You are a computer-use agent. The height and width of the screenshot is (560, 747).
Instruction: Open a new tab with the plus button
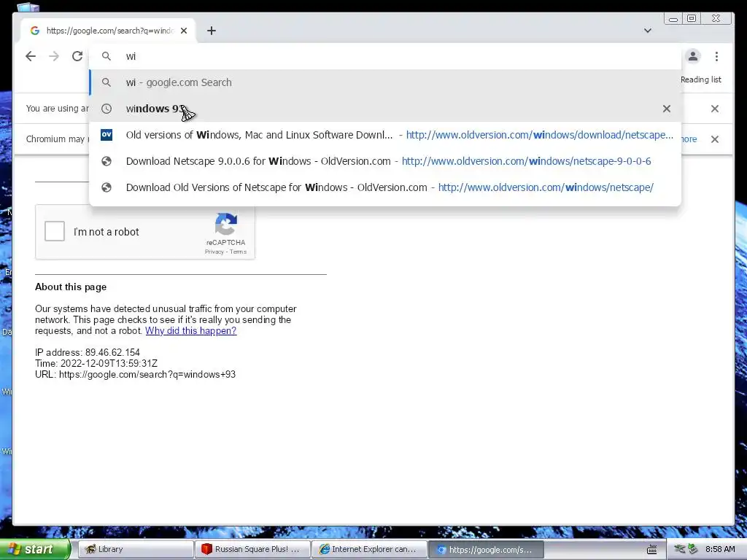click(212, 31)
